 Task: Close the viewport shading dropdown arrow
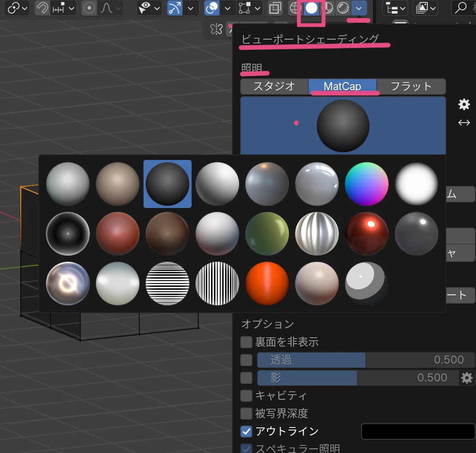click(x=359, y=8)
